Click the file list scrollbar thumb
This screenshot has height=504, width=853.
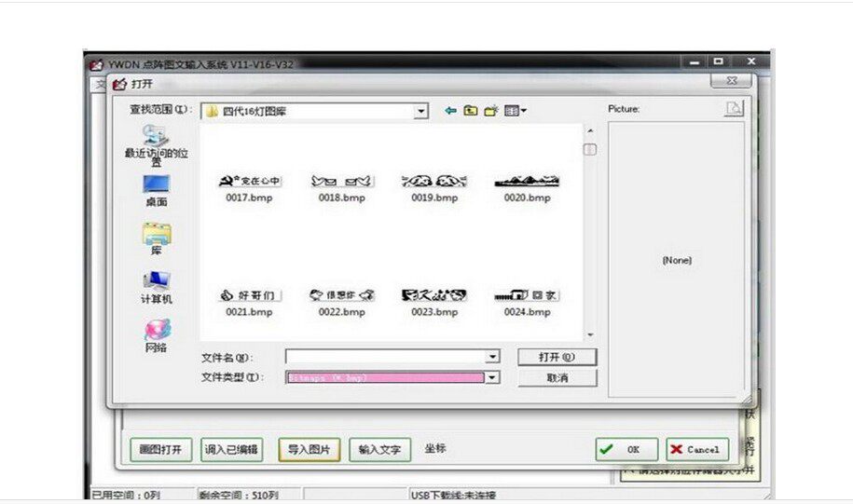(x=590, y=149)
